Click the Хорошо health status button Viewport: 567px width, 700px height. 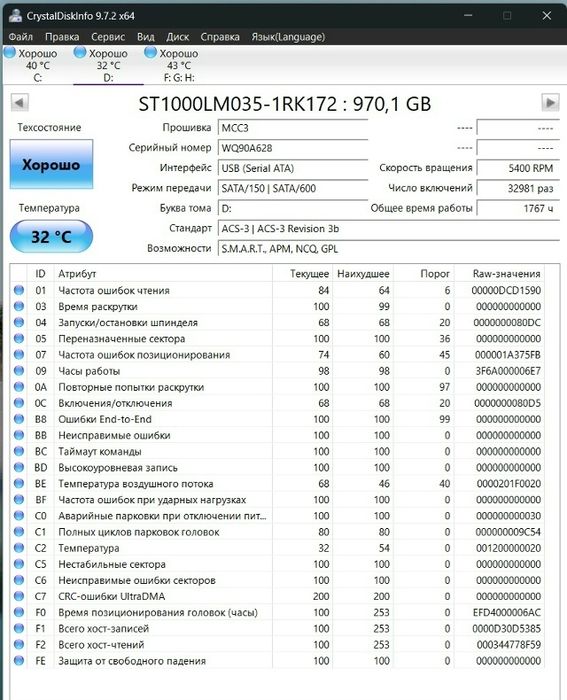[x=51, y=164]
